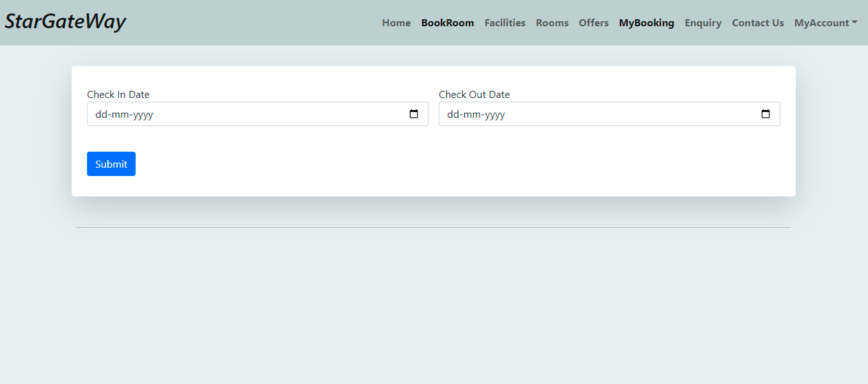
Task: Open MyBooking section
Action: coord(646,22)
